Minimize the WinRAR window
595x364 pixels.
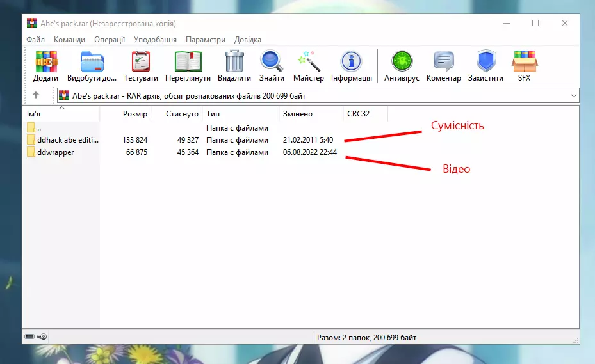(x=507, y=23)
